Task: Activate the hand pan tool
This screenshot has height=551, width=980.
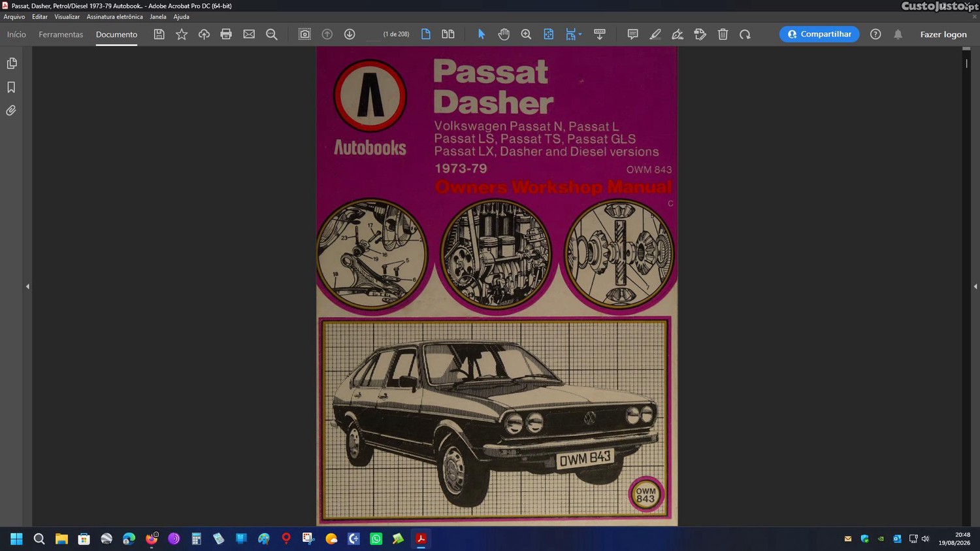Action: click(504, 34)
